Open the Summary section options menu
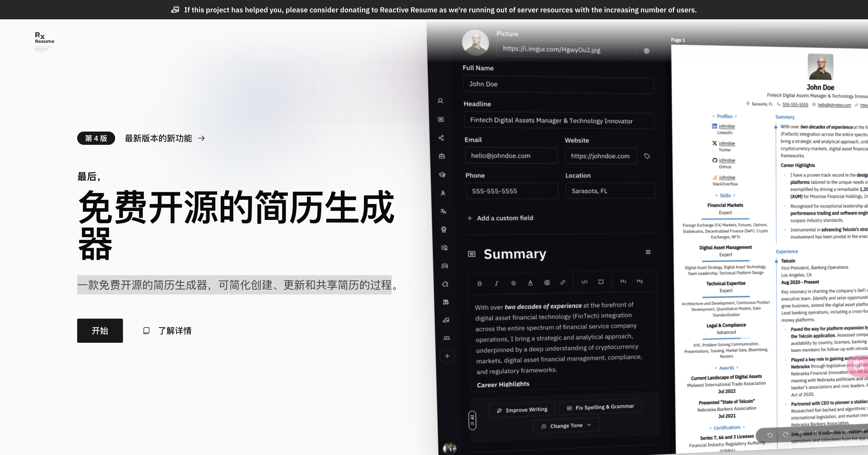 pyautogui.click(x=648, y=252)
